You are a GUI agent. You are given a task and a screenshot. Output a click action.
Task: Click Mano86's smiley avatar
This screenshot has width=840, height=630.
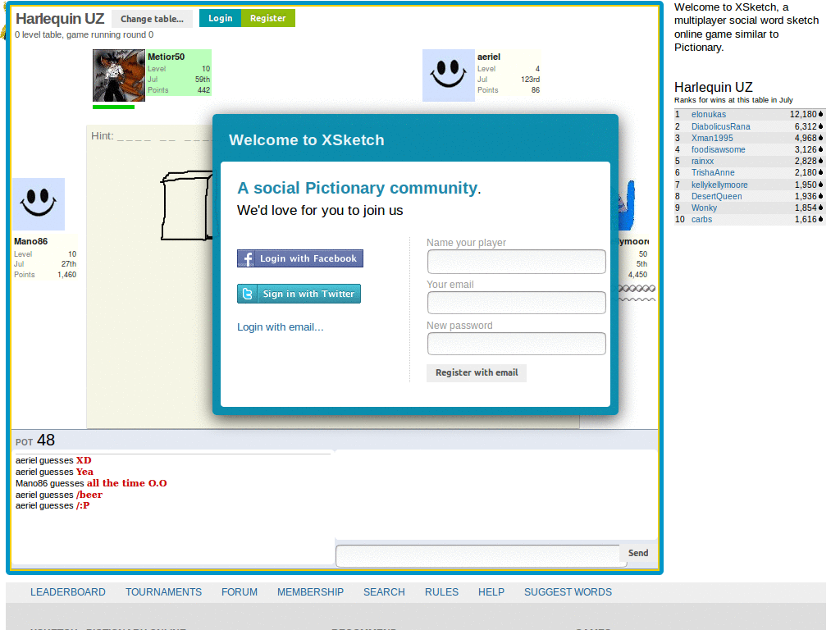[39, 204]
